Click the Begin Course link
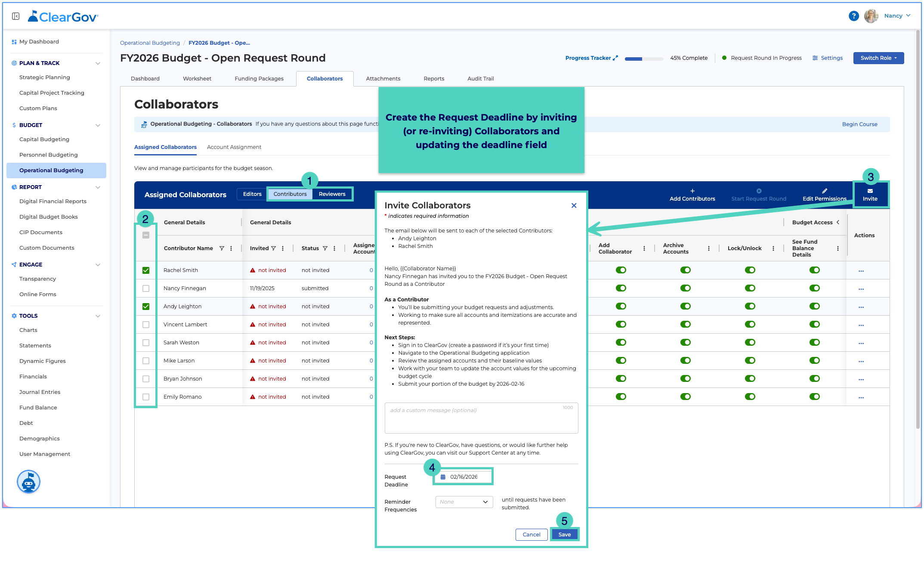 coord(859,124)
